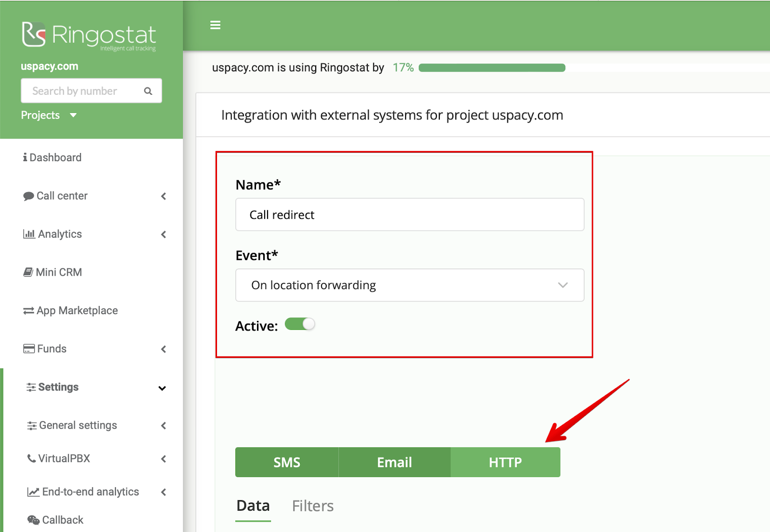770x532 pixels.
Task: Click the Ringostat usage progress bar
Action: (x=492, y=68)
